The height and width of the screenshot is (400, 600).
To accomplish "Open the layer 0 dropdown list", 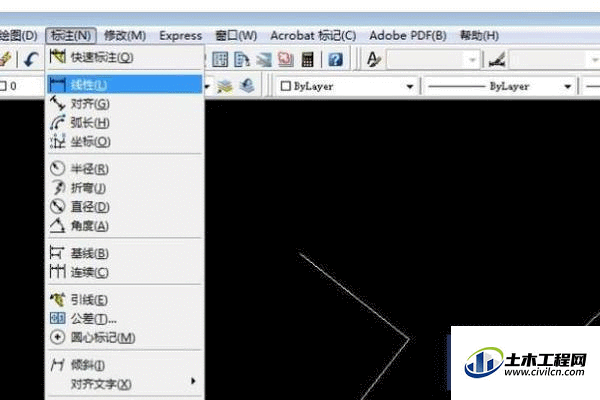I will [x=207, y=87].
